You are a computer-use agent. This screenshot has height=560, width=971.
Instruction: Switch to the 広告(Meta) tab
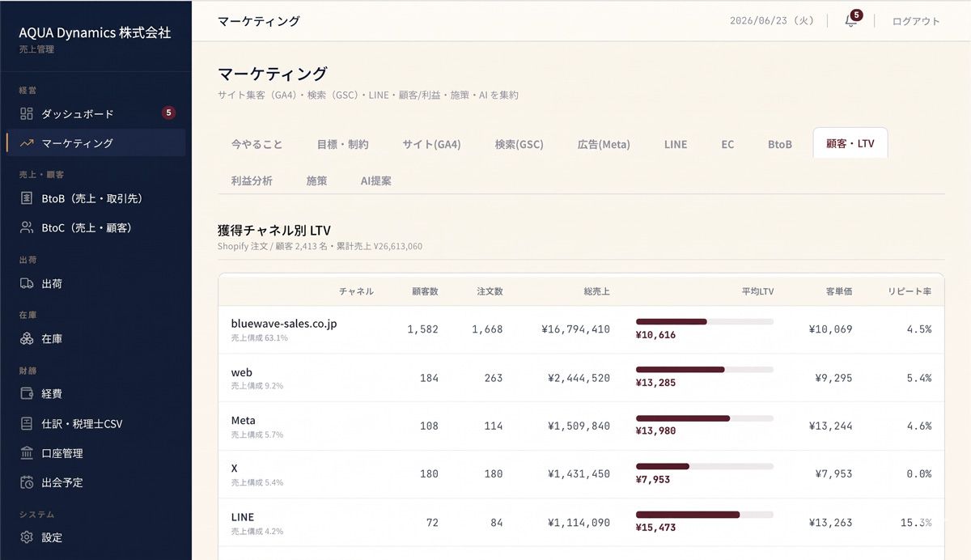(x=604, y=144)
